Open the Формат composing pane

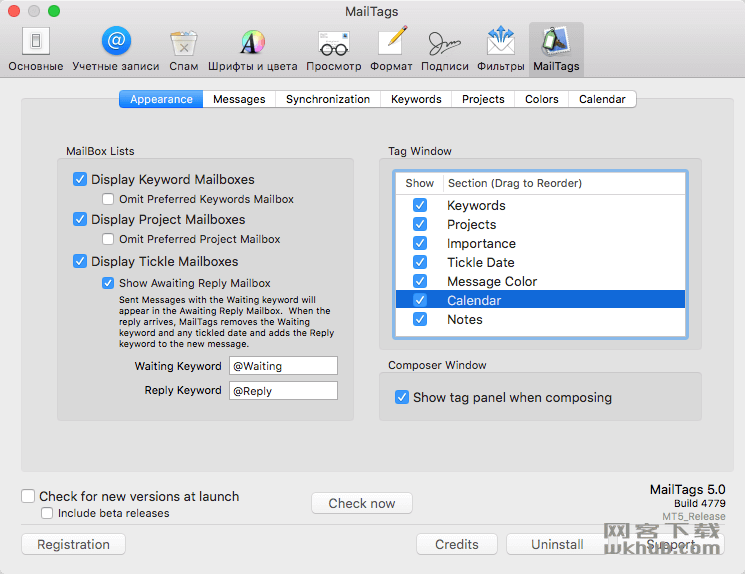pos(392,49)
